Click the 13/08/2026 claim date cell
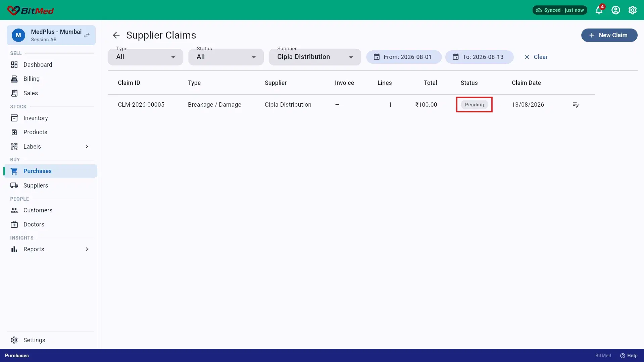This screenshot has width=644, height=362. pos(528,105)
